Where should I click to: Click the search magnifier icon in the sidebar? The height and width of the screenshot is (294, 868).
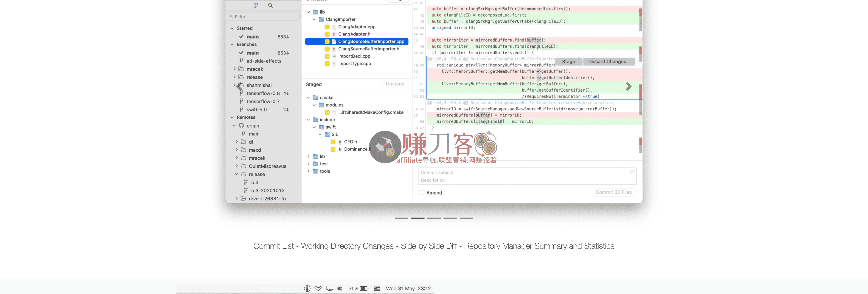pyautogui.click(x=270, y=6)
